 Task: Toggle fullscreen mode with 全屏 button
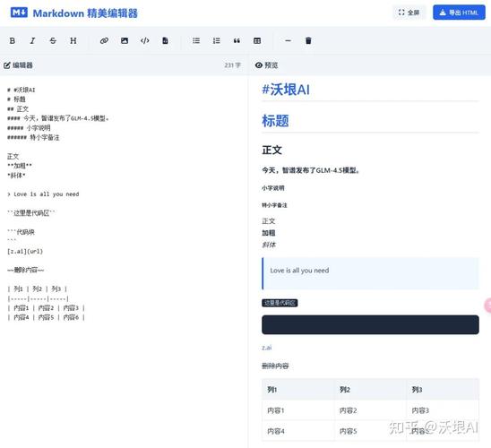coord(409,13)
